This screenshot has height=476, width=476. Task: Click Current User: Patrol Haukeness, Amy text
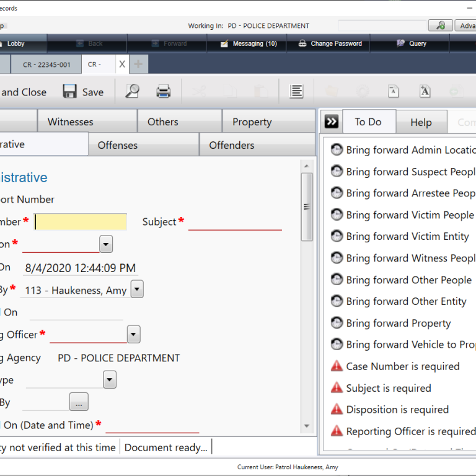click(x=288, y=467)
